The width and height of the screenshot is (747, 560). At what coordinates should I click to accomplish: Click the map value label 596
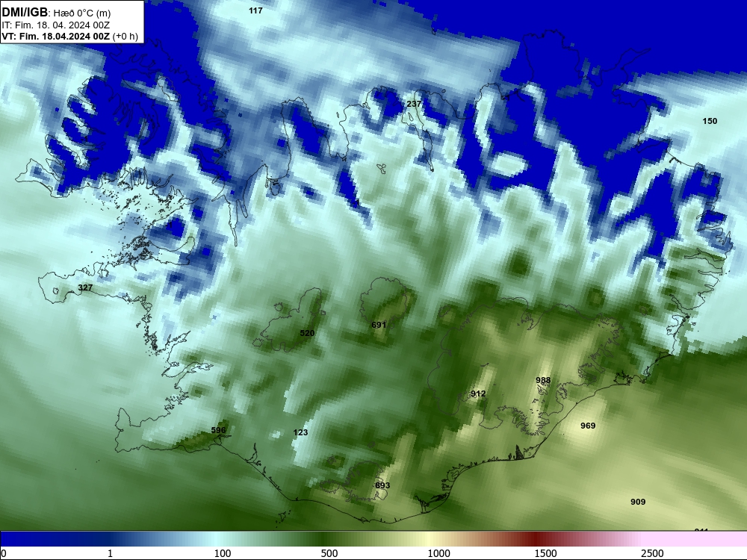[218, 430]
